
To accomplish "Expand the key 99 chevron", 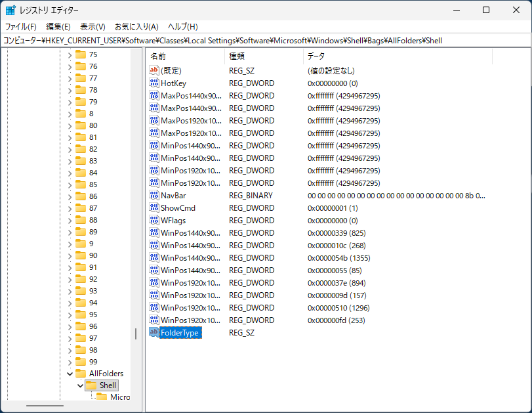I will 70,362.
